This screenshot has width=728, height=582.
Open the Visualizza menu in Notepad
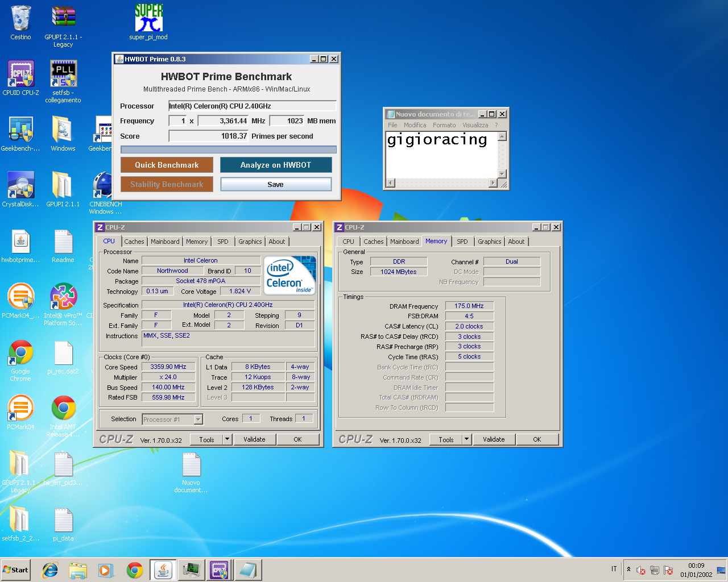(x=475, y=125)
